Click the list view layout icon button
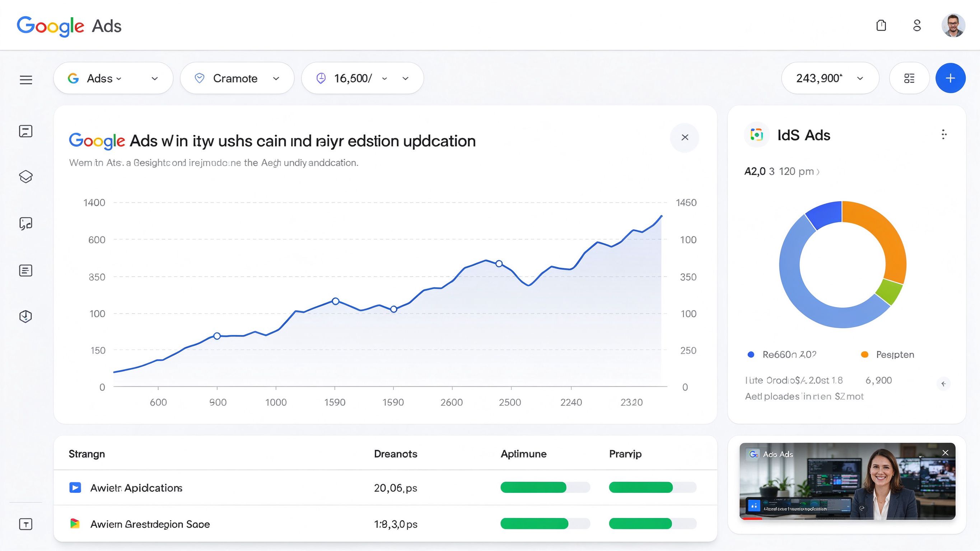Screen dimensions: 980x551 tap(909, 78)
